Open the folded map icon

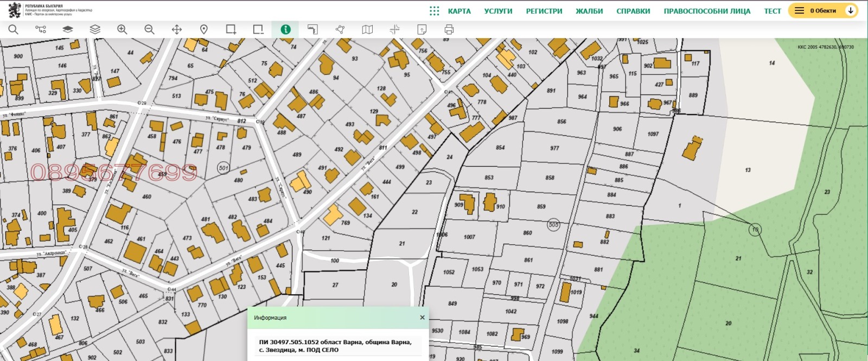(367, 30)
